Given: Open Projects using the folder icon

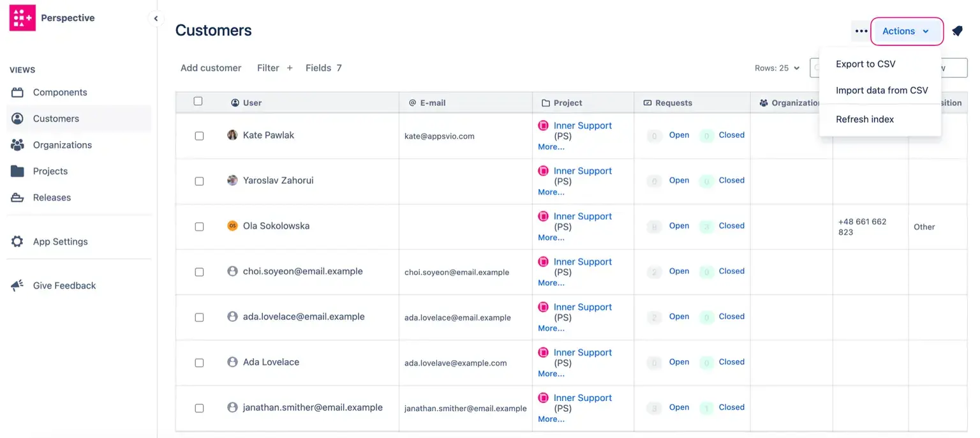Looking at the screenshot, I should click(x=17, y=171).
